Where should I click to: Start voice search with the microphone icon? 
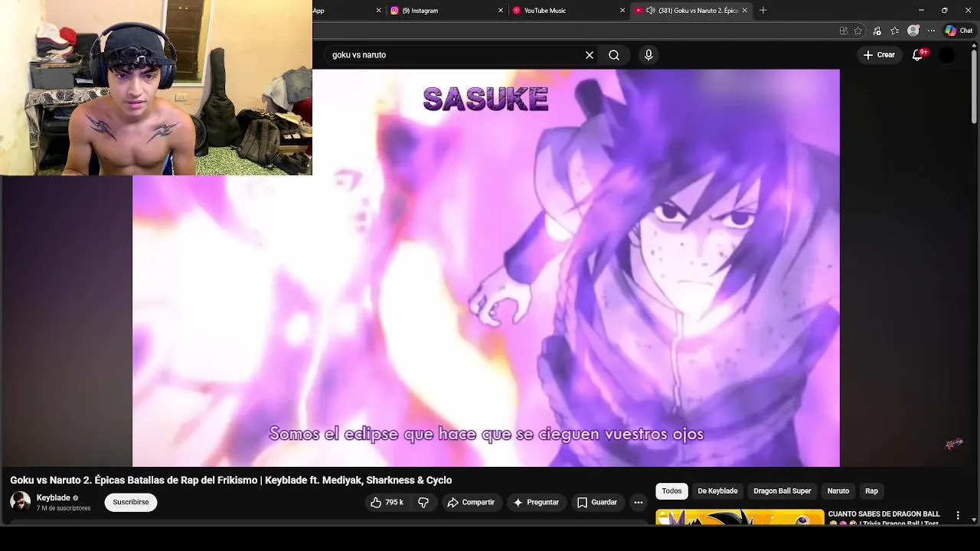pos(648,55)
